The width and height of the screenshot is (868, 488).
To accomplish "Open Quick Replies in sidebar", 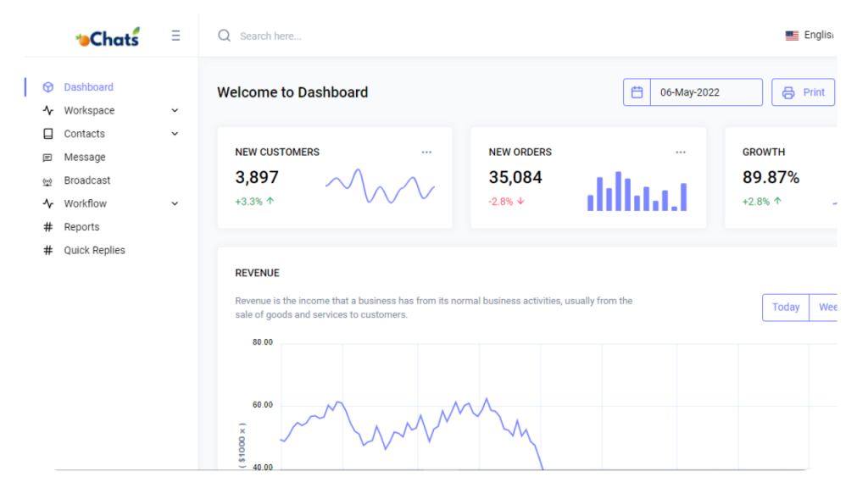I will point(94,250).
